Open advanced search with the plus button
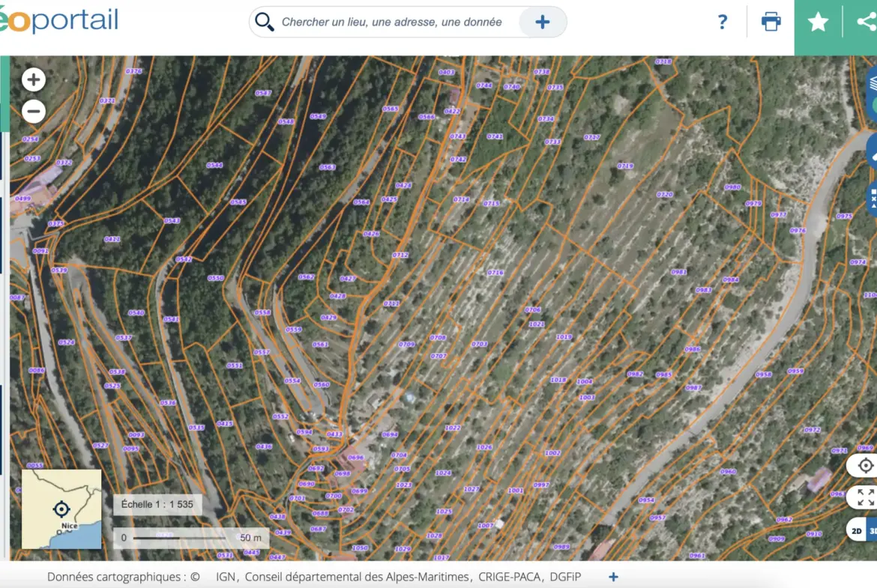This screenshot has height=588, width=877. click(542, 22)
